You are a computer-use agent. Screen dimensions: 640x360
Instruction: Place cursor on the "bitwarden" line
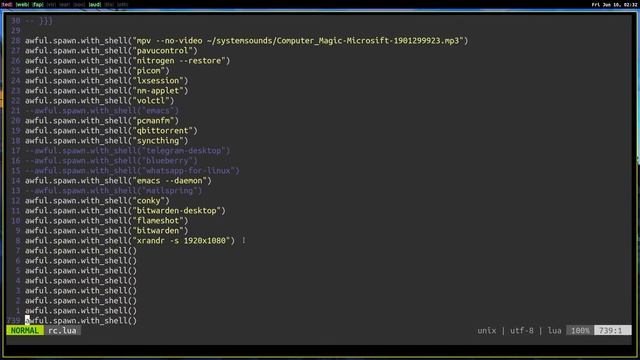107,231
